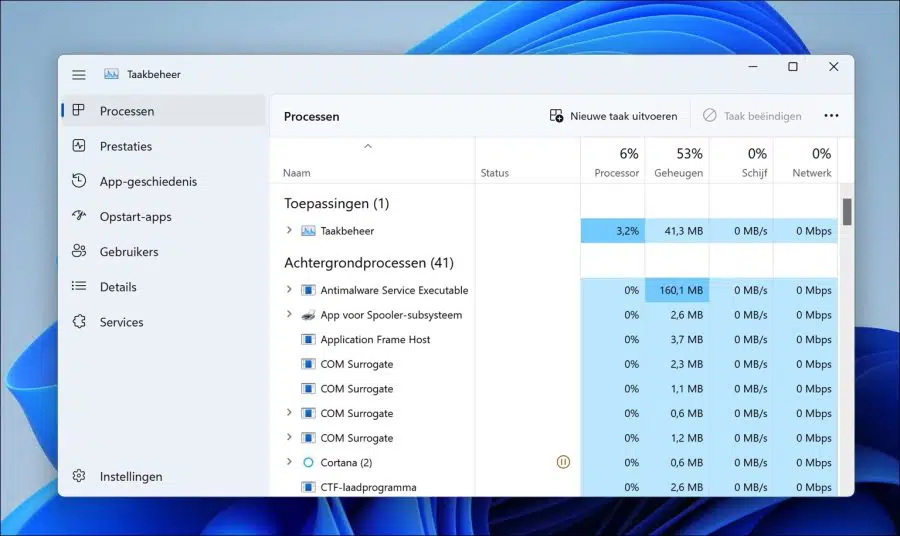Go to the Gebruikers page
The width and height of the screenshot is (900, 536).
(x=164, y=251)
